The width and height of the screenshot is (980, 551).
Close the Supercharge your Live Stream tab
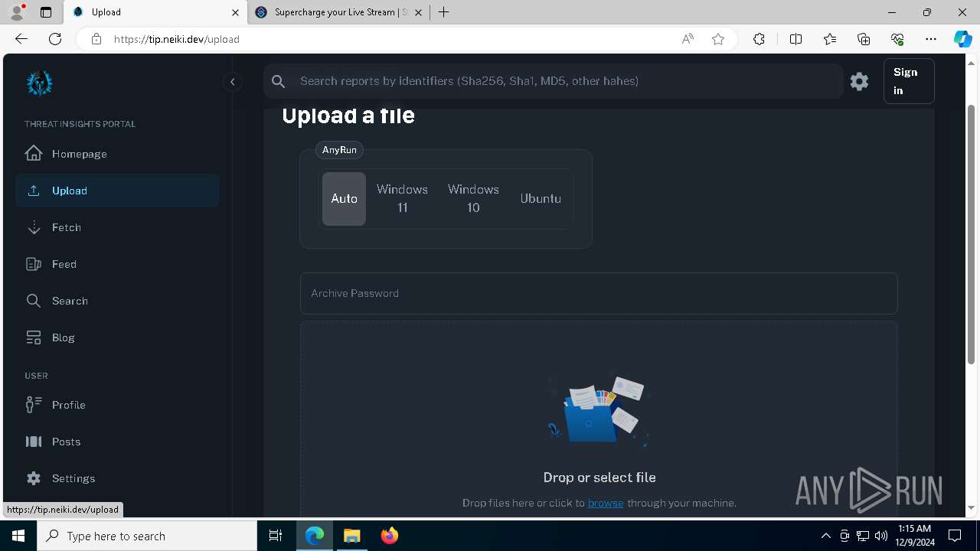pos(419,12)
